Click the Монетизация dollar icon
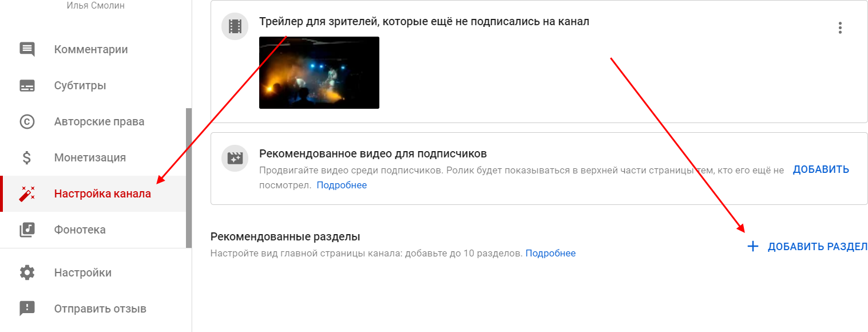Viewport: 868px width, 332px height. pyautogui.click(x=27, y=157)
